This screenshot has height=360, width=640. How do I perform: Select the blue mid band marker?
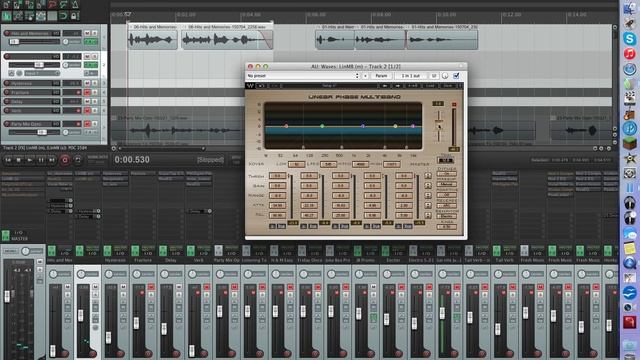tap(362, 126)
